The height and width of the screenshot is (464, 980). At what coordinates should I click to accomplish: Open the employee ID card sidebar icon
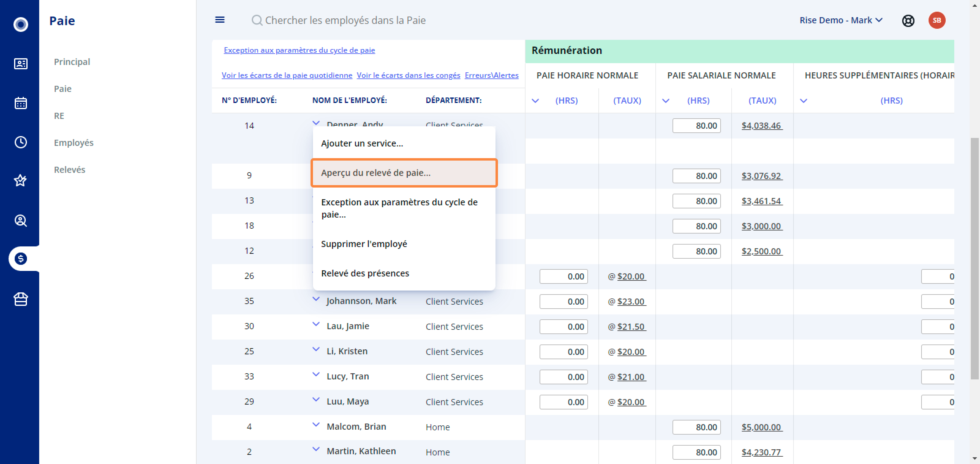[21, 63]
